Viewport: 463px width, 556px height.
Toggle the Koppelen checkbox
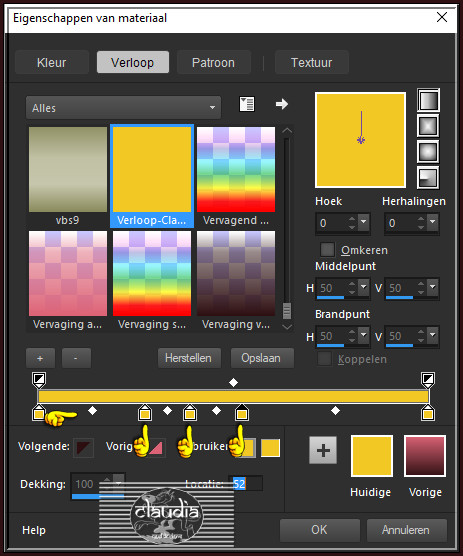click(x=324, y=358)
